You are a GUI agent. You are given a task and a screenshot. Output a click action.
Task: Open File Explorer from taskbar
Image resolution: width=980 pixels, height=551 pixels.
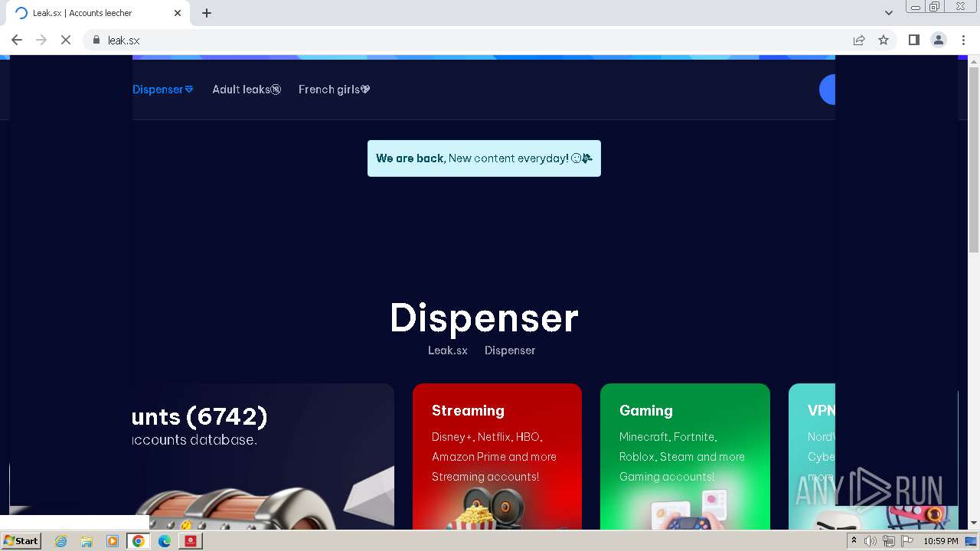coord(87,541)
